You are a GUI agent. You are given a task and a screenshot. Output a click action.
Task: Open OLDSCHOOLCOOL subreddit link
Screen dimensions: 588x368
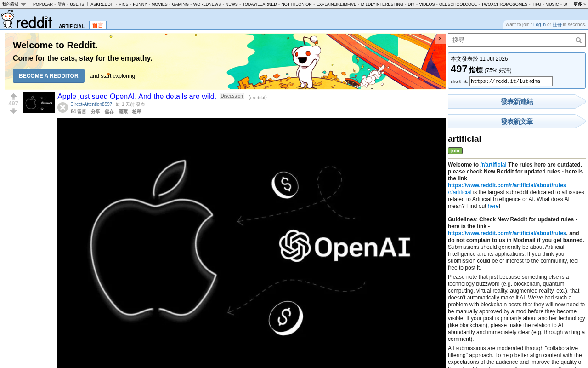[x=458, y=4]
